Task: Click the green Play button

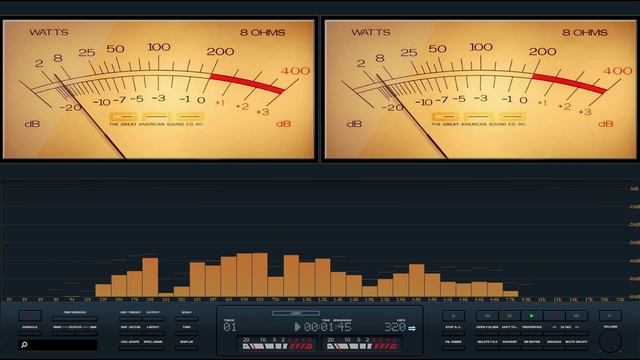Action: pos(531,316)
